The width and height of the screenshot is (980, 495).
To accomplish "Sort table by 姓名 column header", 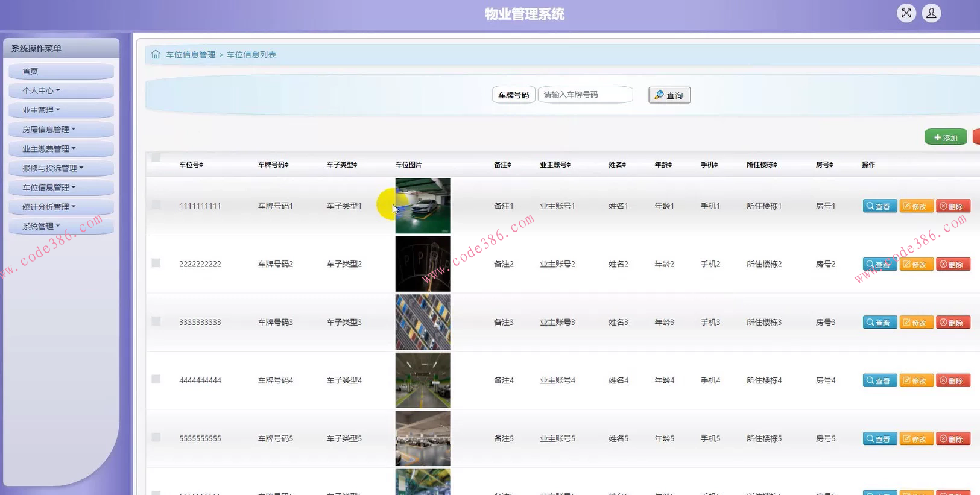I will [617, 165].
